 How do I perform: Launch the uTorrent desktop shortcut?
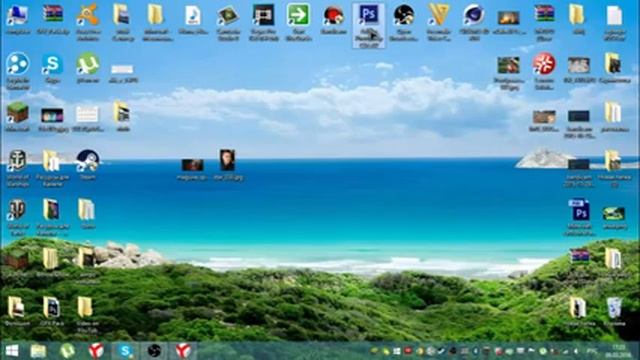[88, 69]
